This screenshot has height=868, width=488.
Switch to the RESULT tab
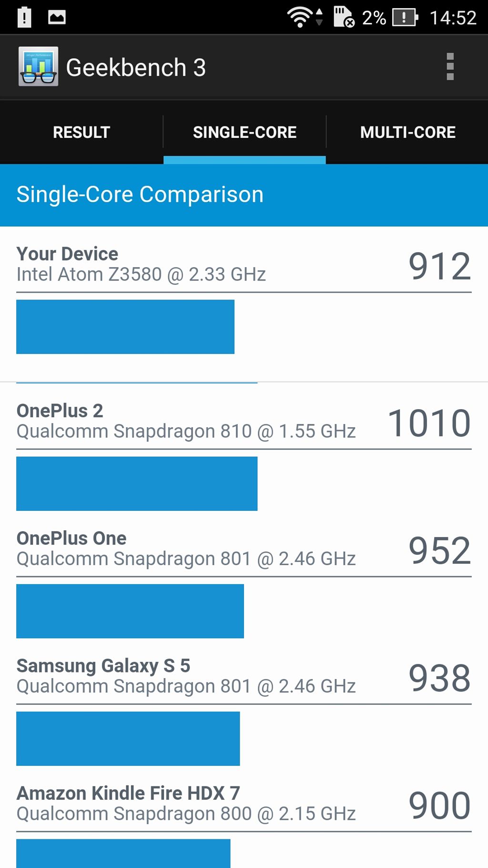pyautogui.click(x=81, y=132)
